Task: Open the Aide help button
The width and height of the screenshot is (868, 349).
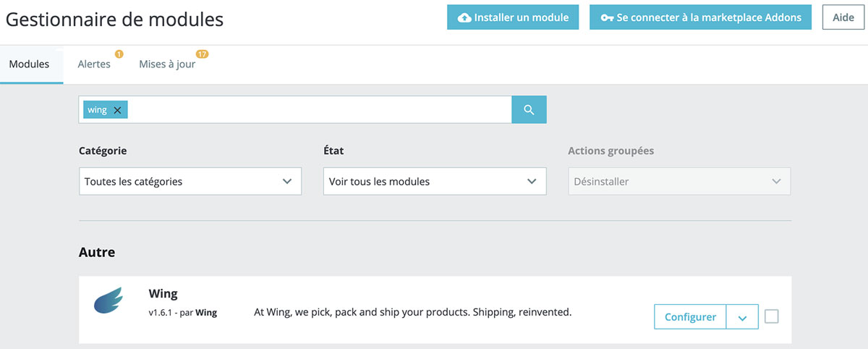Action: [843, 18]
